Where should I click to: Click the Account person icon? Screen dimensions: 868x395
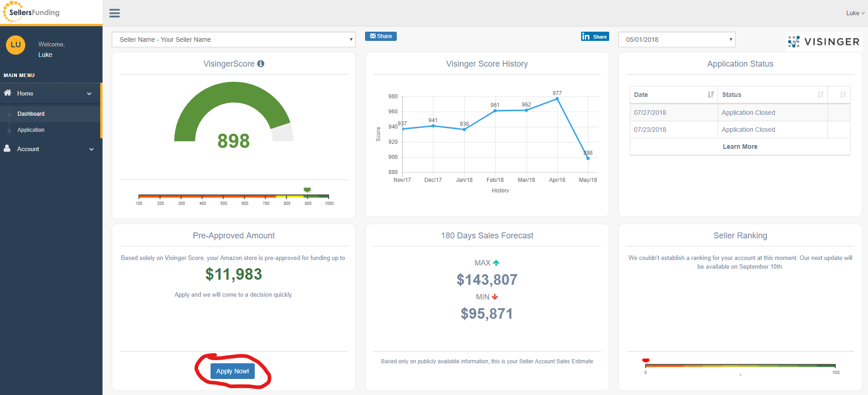coord(7,148)
